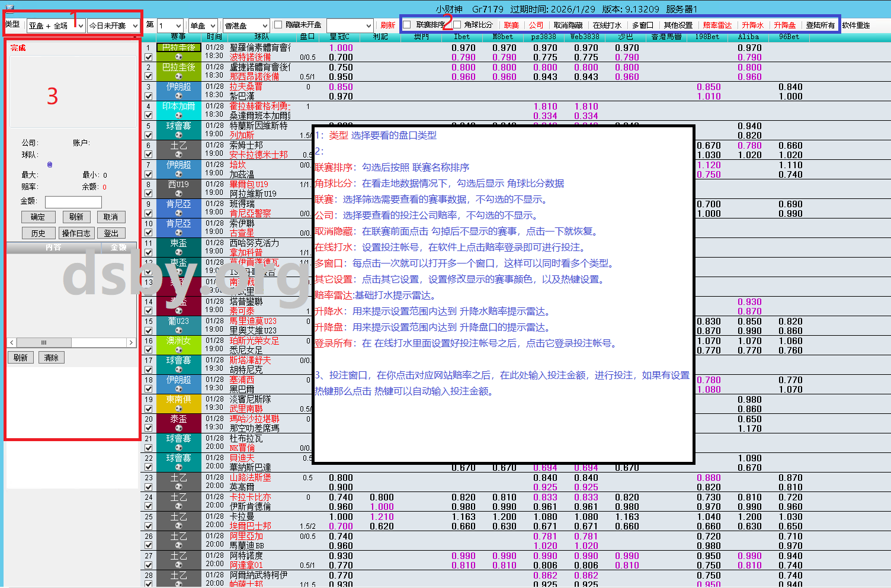
Task: Click the soccer ball under 印本加爾 in row 4
Action: pos(179,115)
